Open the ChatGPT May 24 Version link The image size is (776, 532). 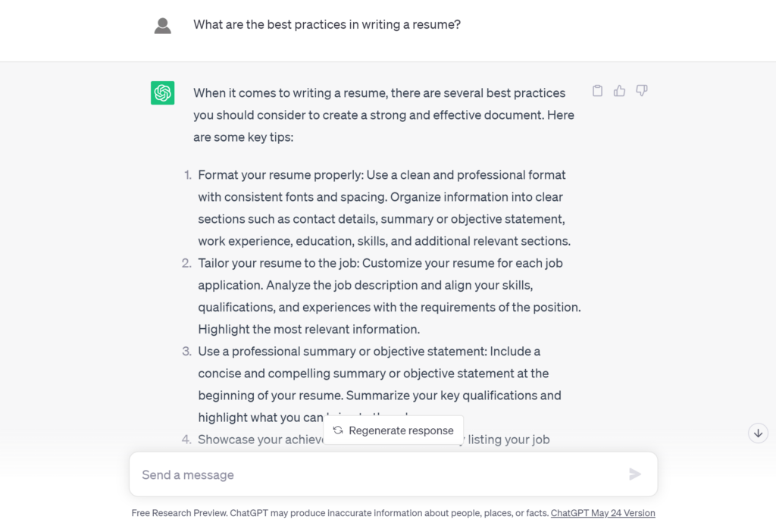pos(602,513)
